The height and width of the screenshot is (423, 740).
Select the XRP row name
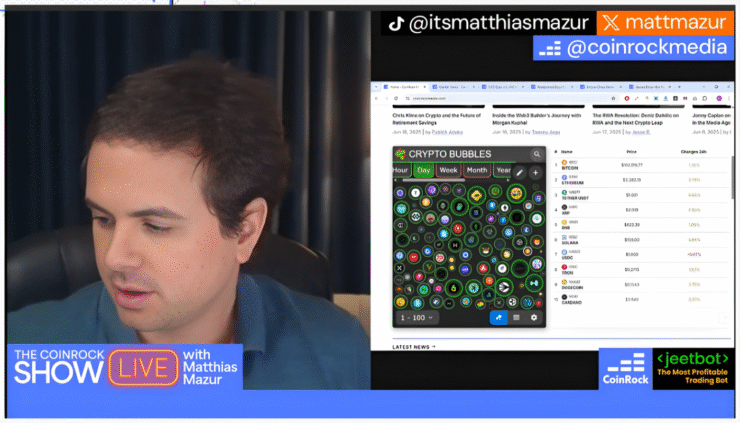[566, 212]
